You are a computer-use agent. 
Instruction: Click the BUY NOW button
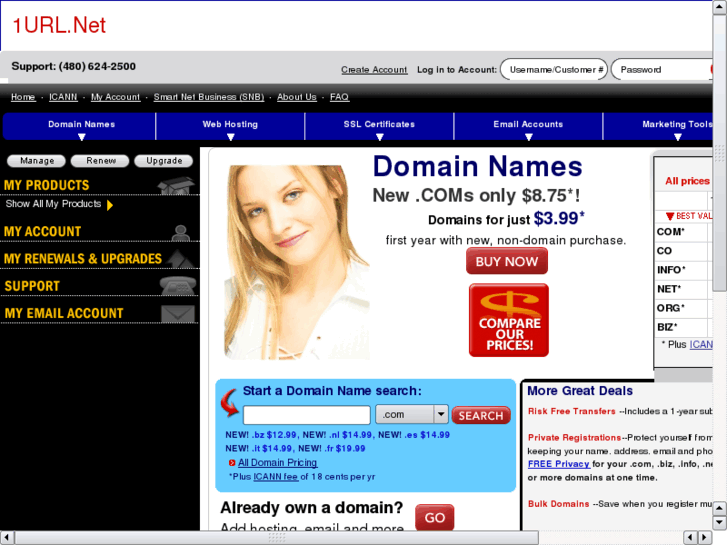pos(507,261)
